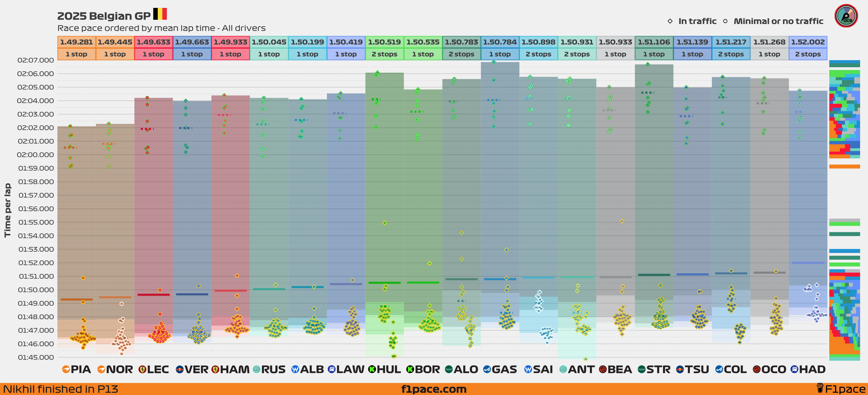The height and width of the screenshot is (395, 868).
Task: Click the position-history color strip on right
Action: [x=844, y=210]
